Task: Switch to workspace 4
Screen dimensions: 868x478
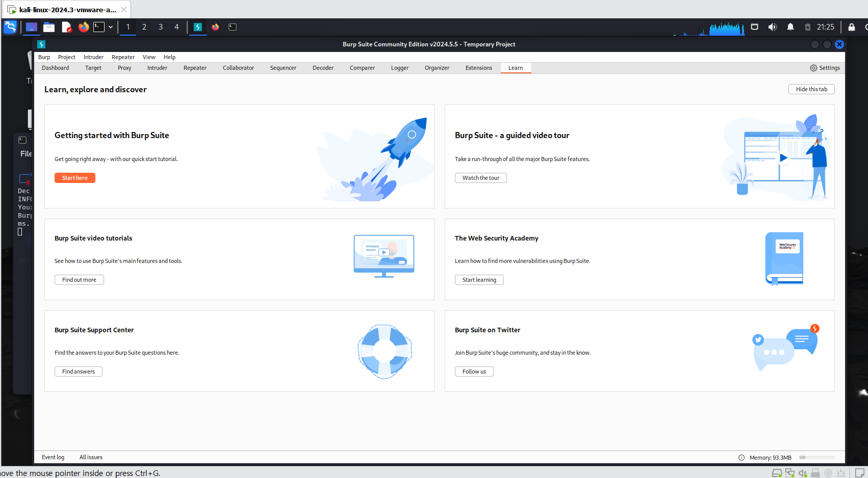Action: coord(177,27)
